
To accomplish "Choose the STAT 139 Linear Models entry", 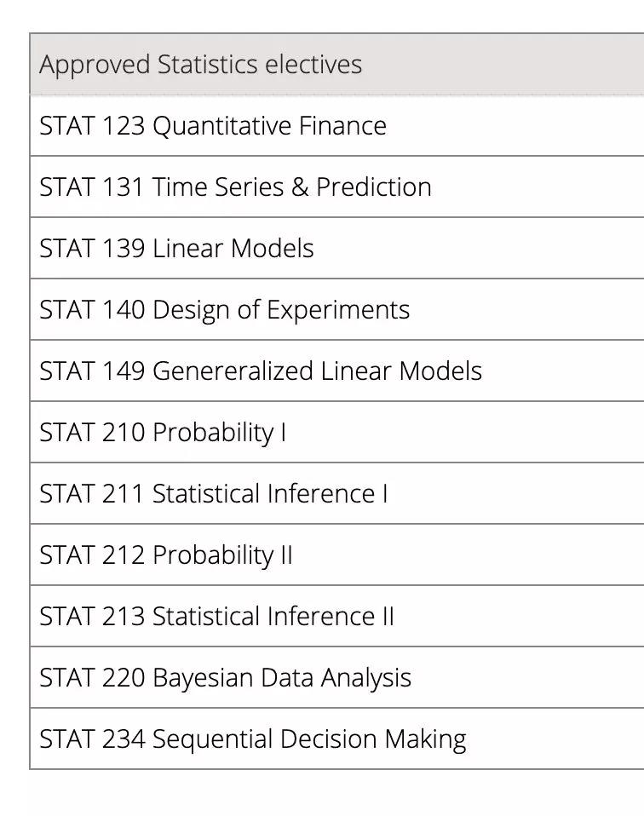I will [337, 248].
